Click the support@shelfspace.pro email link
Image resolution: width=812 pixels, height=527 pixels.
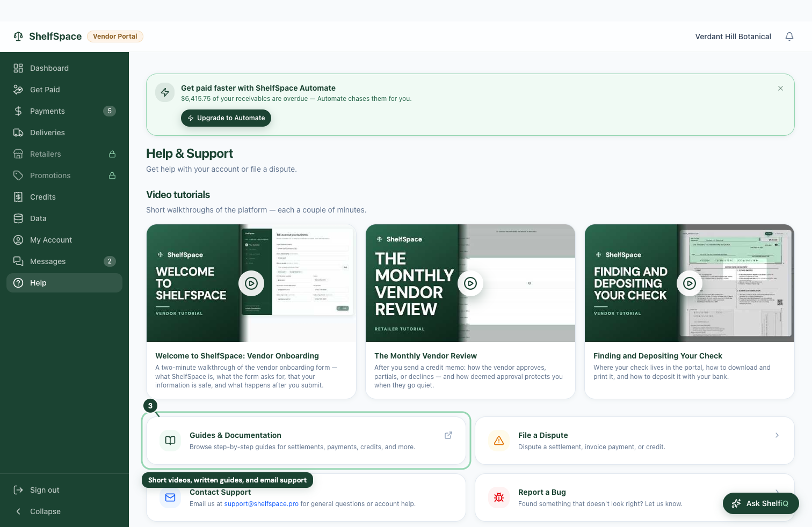click(261, 504)
